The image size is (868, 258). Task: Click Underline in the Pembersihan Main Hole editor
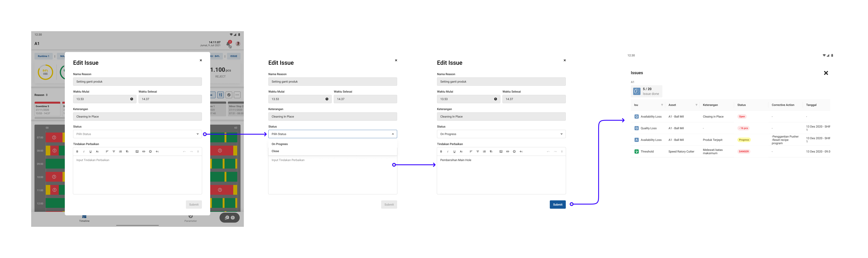[454, 152]
